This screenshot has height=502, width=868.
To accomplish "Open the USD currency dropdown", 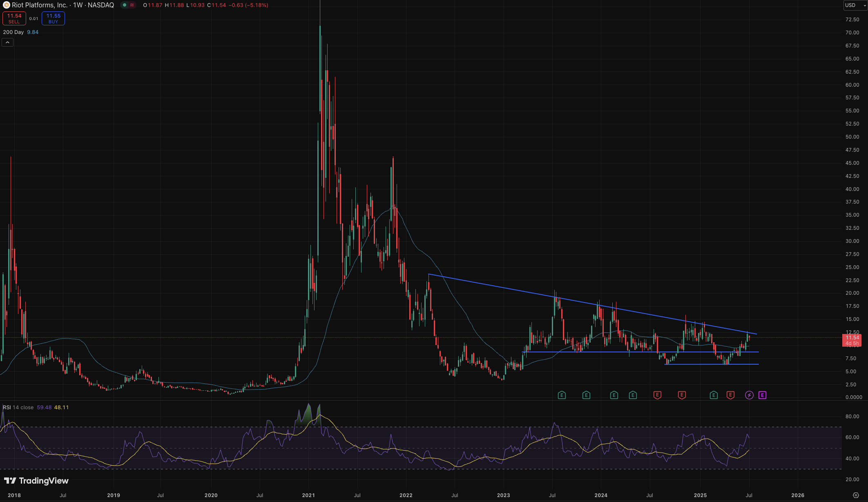I will click(854, 5).
